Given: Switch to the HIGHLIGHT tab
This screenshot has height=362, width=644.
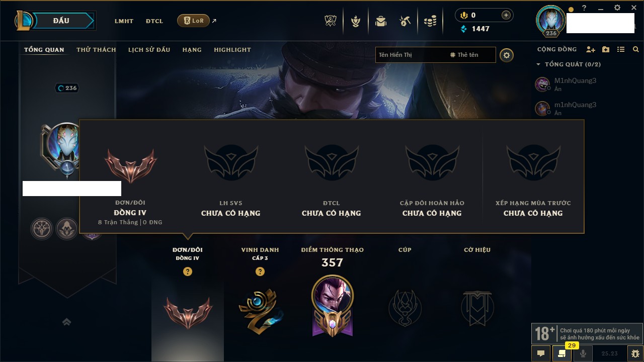Looking at the screenshot, I should point(232,50).
